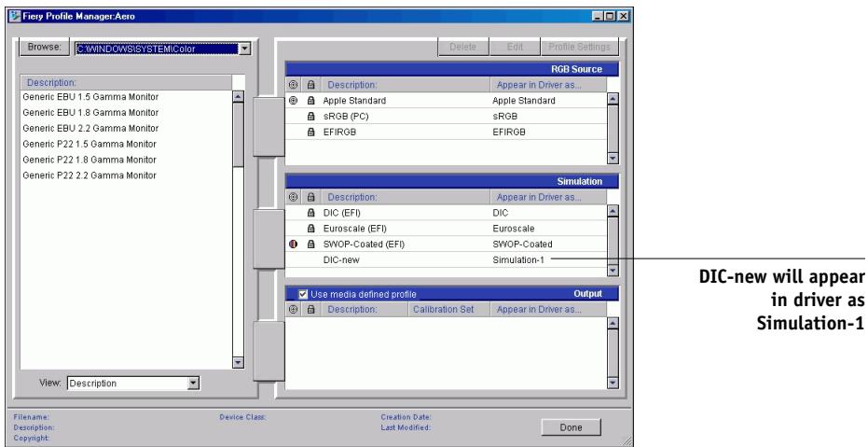Click the Simulation list's scroll down arrow
The height and width of the screenshot is (447, 868).
pos(613,271)
